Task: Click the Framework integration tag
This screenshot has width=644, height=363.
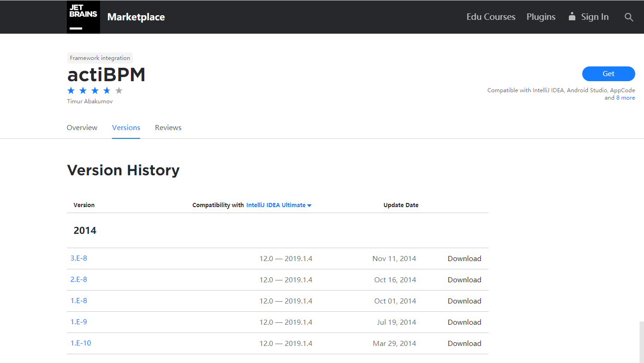Action: [x=100, y=58]
